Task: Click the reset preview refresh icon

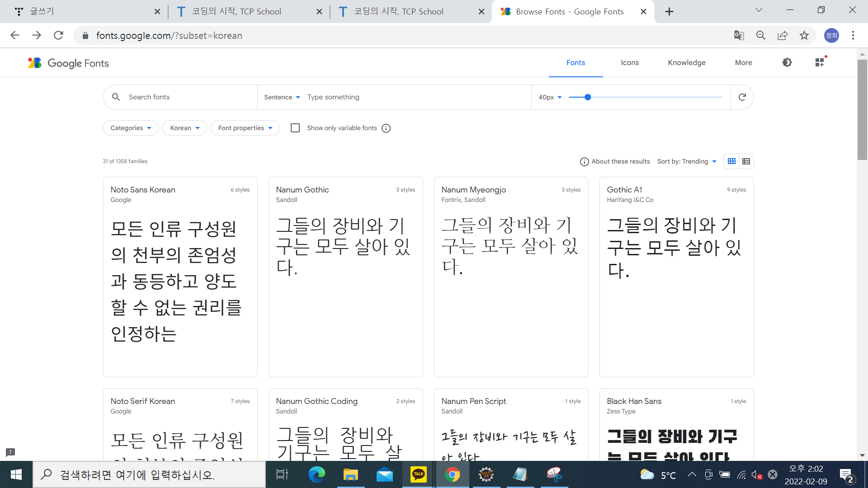Action: tap(742, 97)
